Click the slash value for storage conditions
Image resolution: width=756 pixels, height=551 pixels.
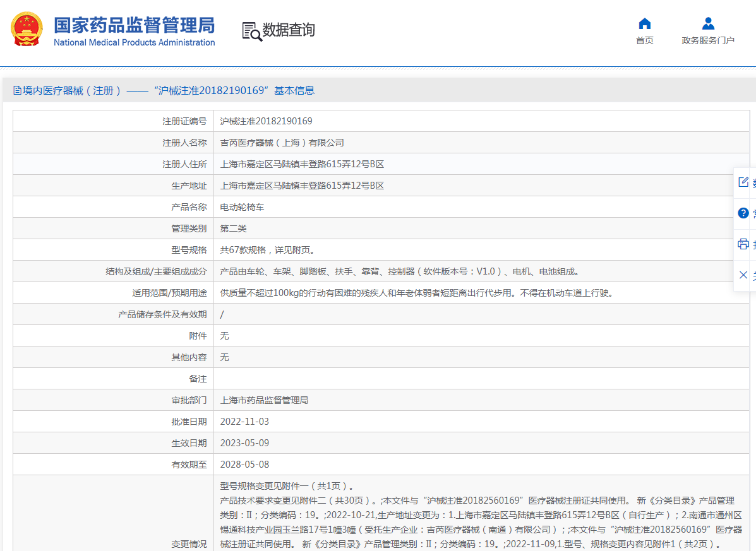(x=222, y=314)
